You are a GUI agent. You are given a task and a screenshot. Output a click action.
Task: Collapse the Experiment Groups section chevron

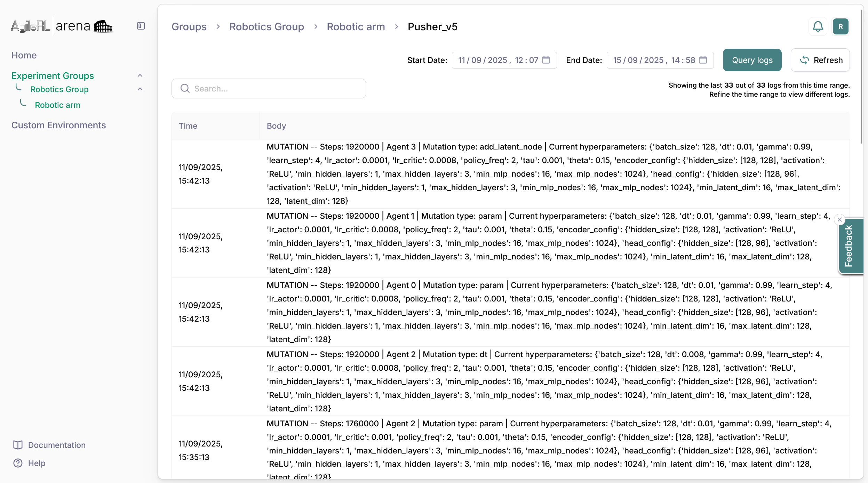pos(140,75)
